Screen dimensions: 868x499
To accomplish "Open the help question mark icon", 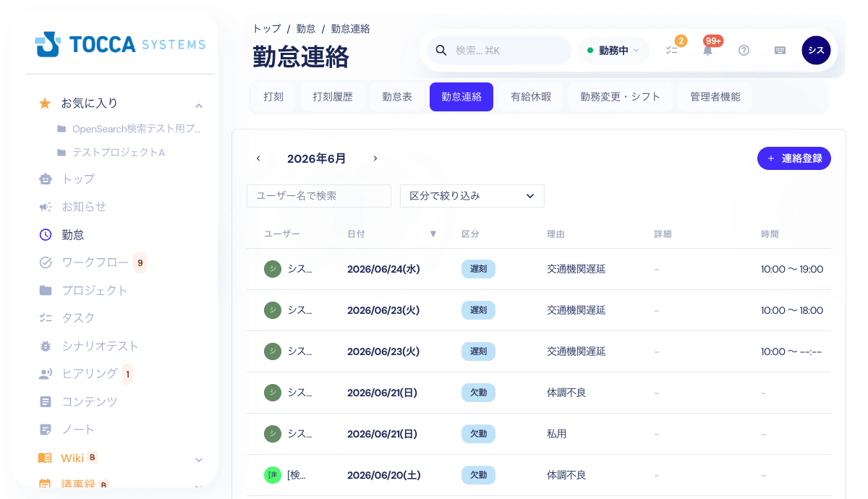I will (744, 51).
